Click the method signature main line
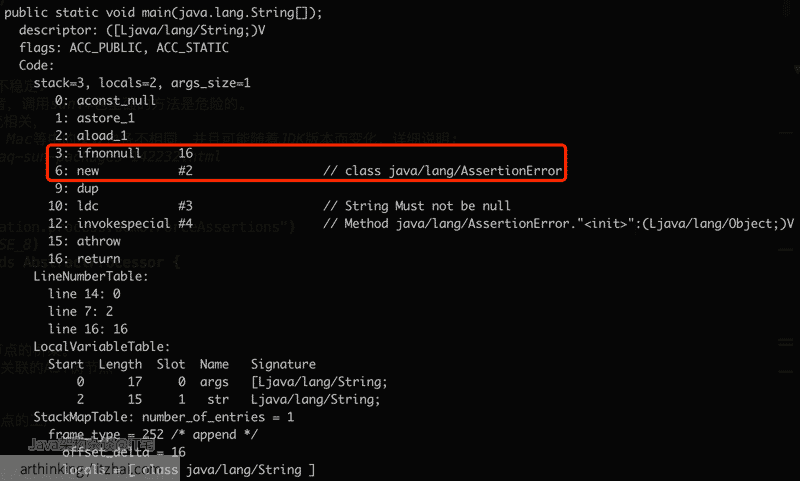The image size is (800, 481). pos(163,13)
